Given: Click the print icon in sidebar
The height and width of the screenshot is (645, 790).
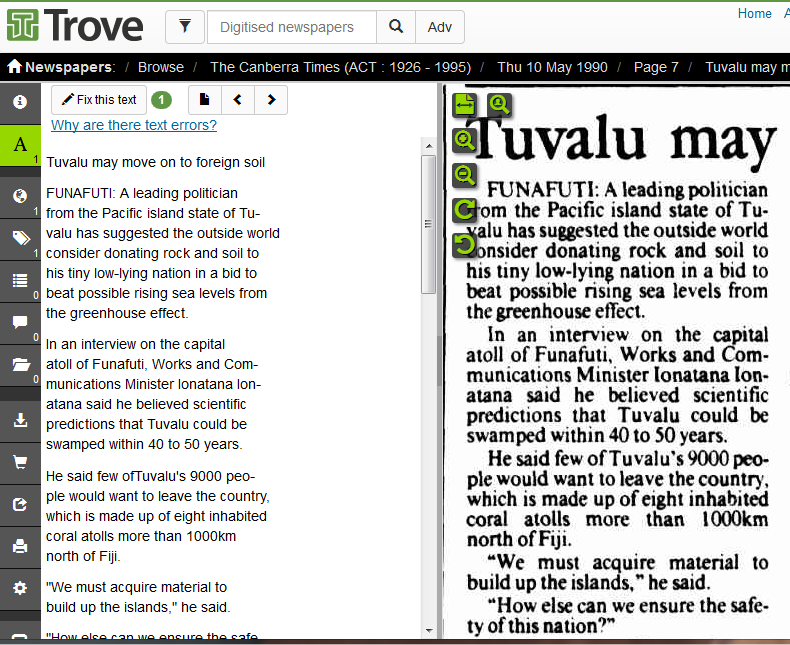Looking at the screenshot, I should (x=20, y=546).
